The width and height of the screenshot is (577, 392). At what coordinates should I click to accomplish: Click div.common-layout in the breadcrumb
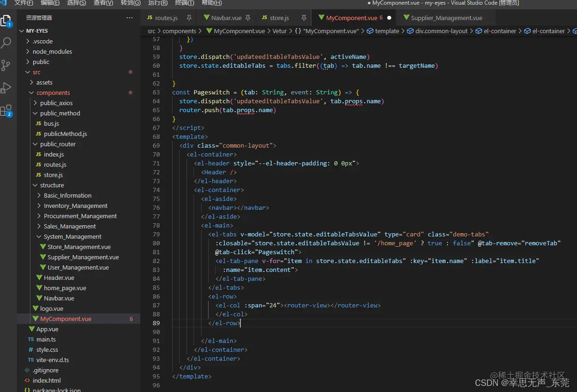pos(441,31)
